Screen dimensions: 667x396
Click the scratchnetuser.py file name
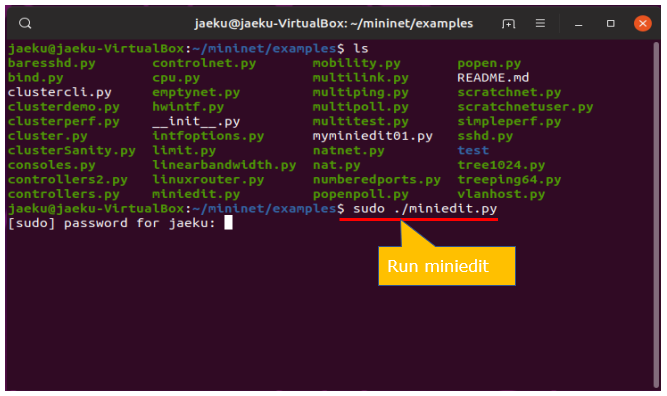525,107
